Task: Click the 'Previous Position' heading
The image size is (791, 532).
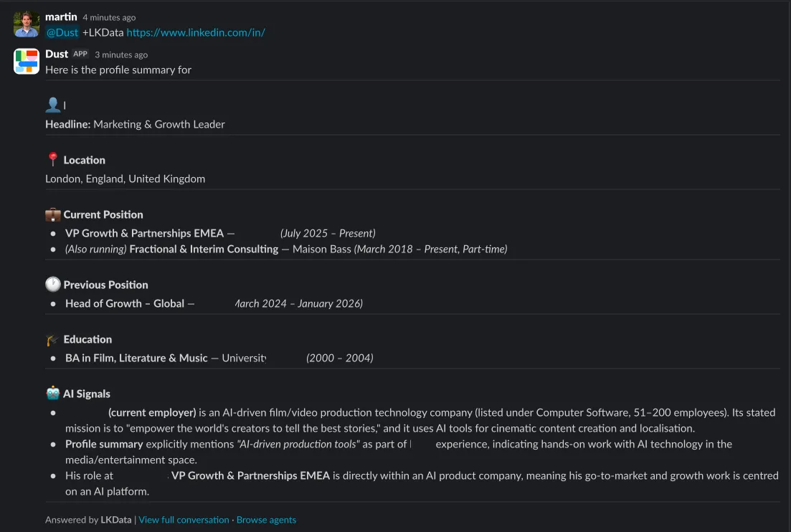Action: click(x=106, y=285)
